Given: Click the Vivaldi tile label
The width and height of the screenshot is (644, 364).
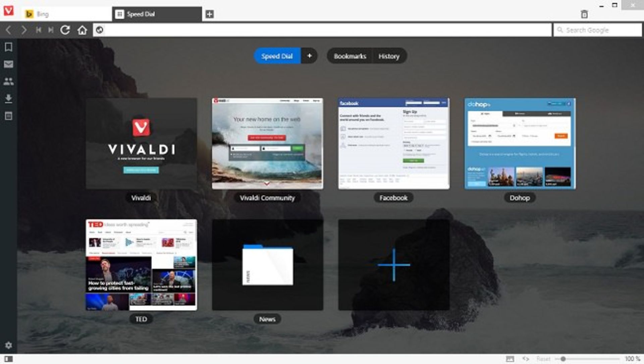Looking at the screenshot, I should tap(141, 198).
